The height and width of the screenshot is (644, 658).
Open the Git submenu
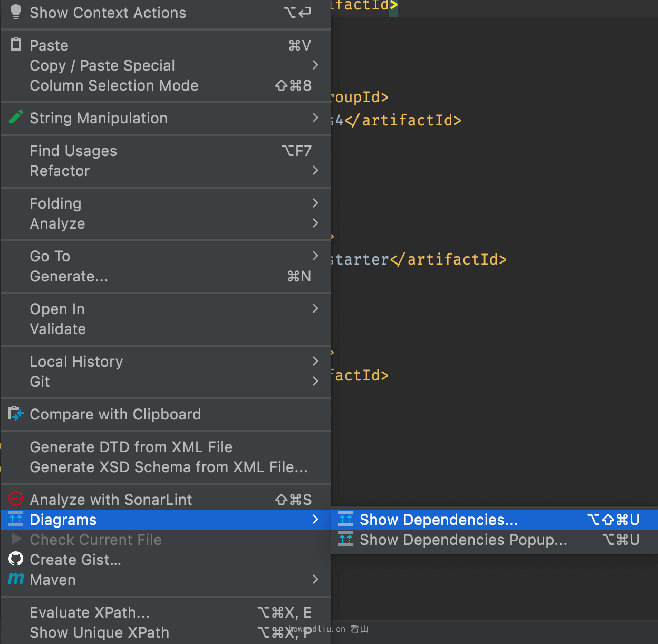click(x=40, y=382)
